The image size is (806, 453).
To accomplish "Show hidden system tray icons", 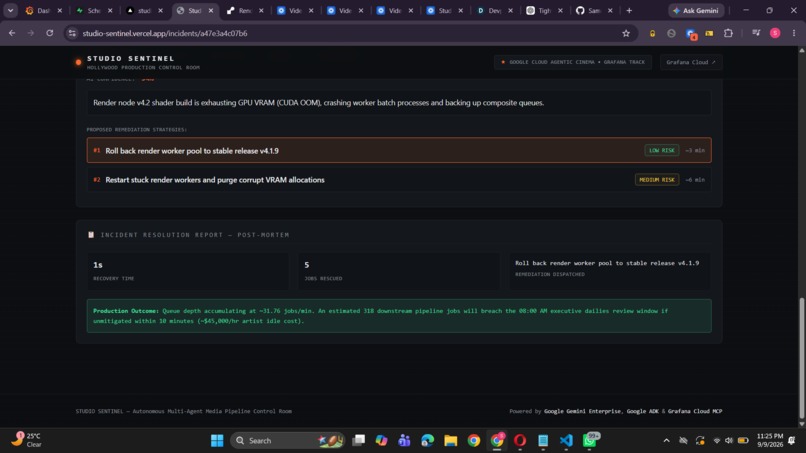I will (x=666, y=440).
